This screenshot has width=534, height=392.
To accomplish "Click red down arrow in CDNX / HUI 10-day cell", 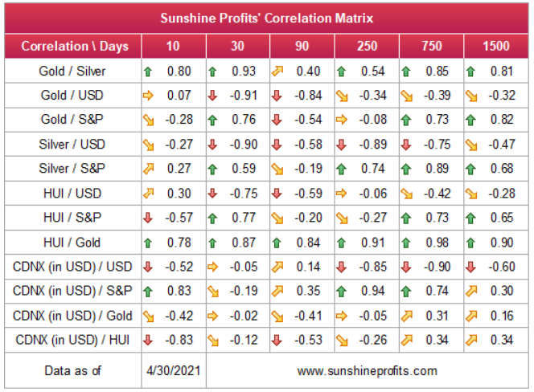I will pyautogui.click(x=148, y=340).
